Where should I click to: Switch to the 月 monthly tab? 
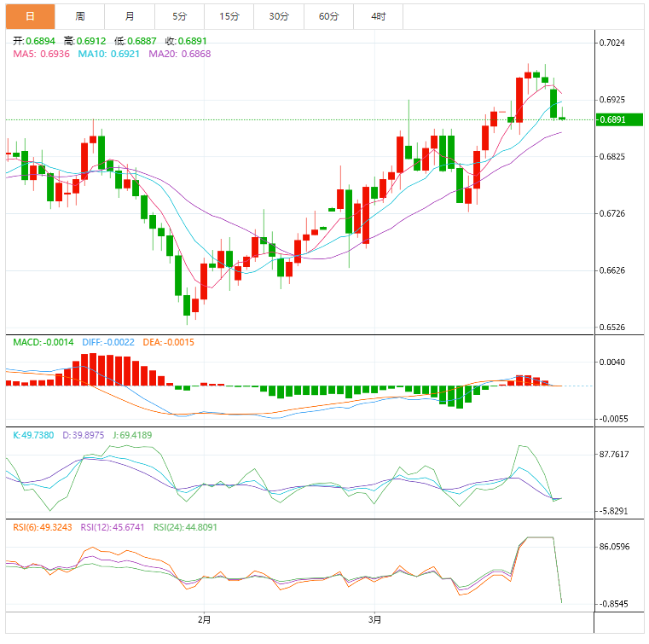point(130,16)
